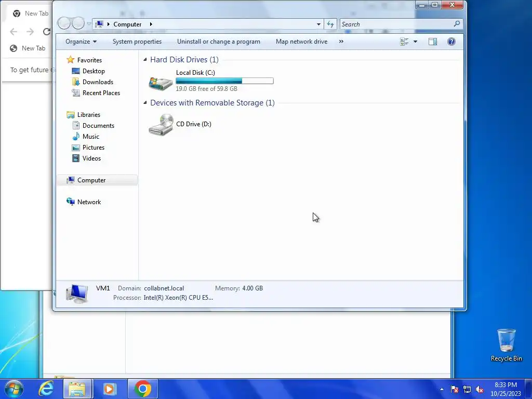Click Chrome taskbar icon
The image size is (532, 399).
click(142, 389)
